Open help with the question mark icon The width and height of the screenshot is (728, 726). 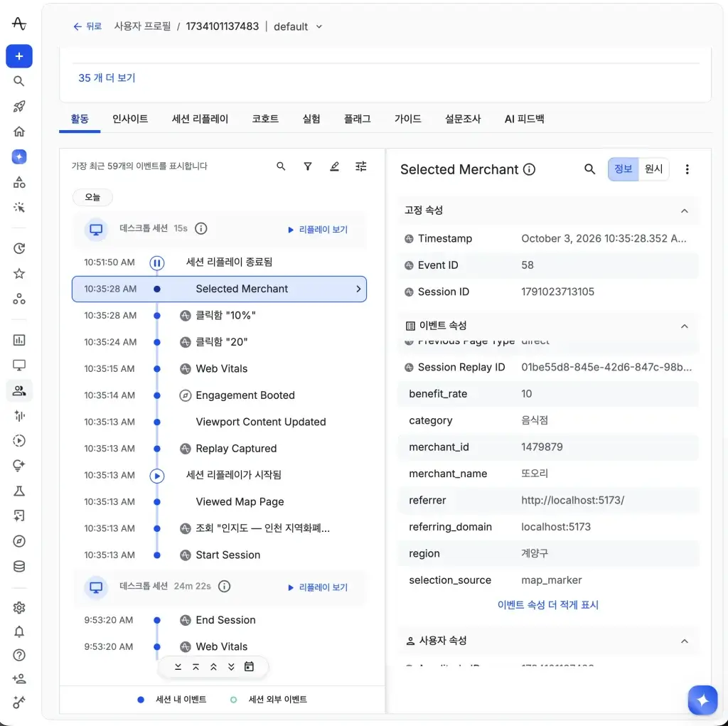tap(19, 656)
